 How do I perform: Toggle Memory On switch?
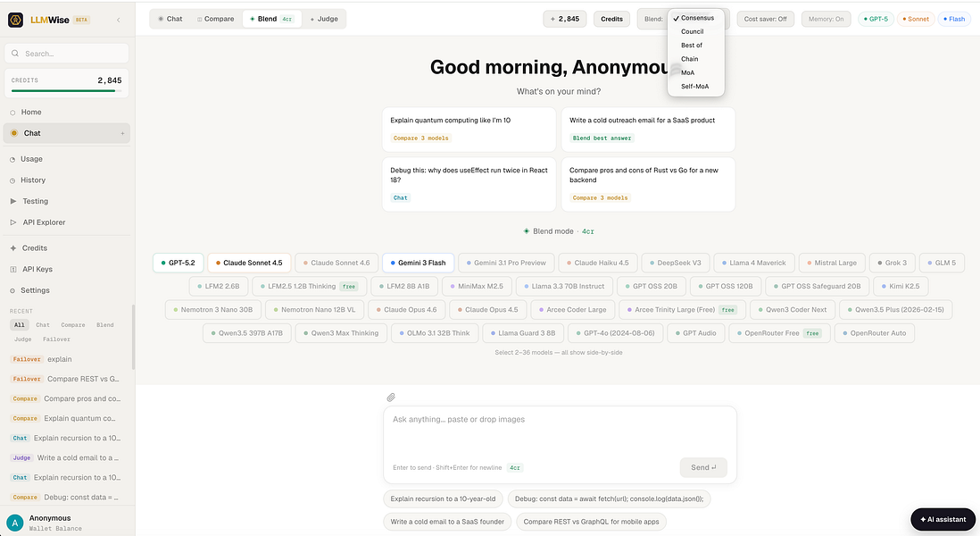point(826,19)
